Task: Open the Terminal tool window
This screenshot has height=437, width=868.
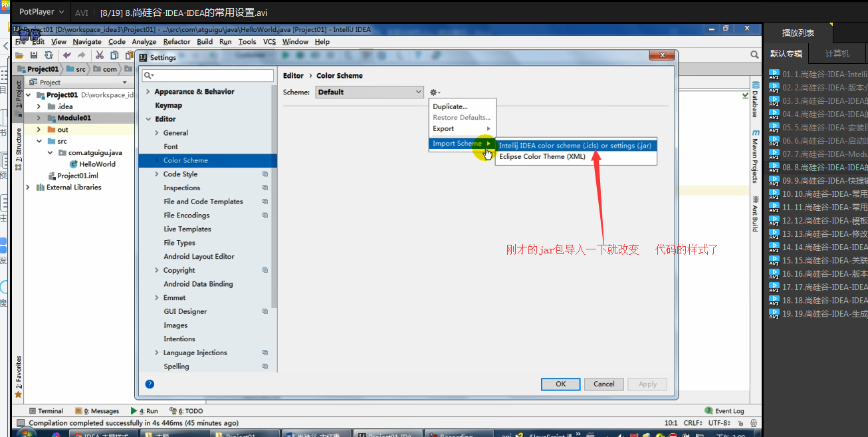Action: [x=45, y=411]
